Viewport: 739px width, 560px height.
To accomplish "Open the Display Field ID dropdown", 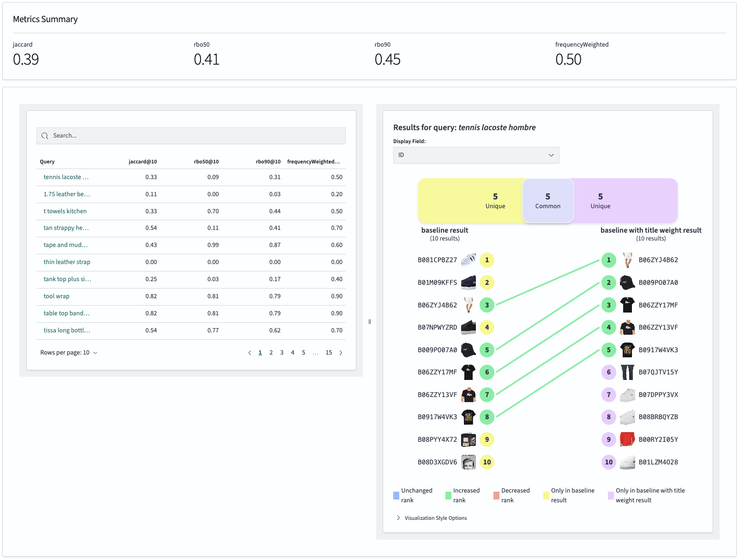I will [x=476, y=155].
